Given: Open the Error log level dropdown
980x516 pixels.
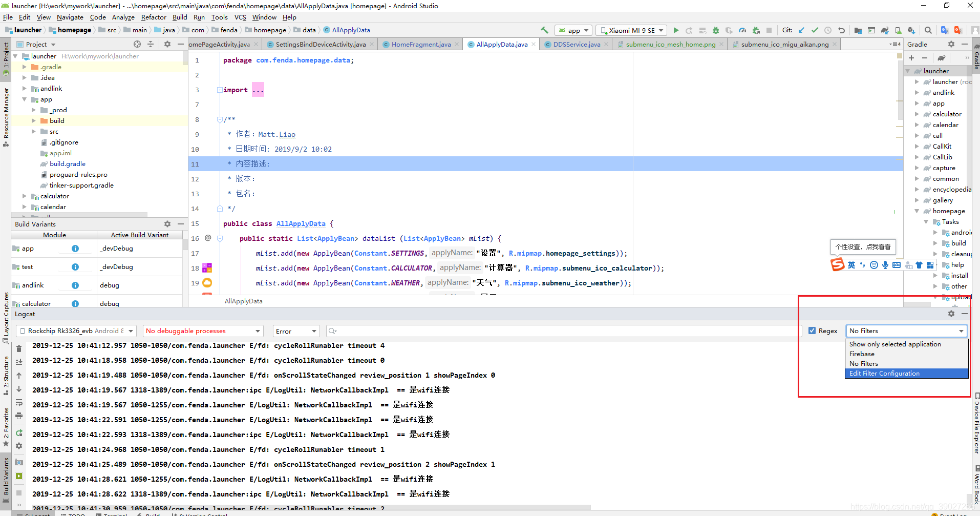Looking at the screenshot, I should point(296,331).
